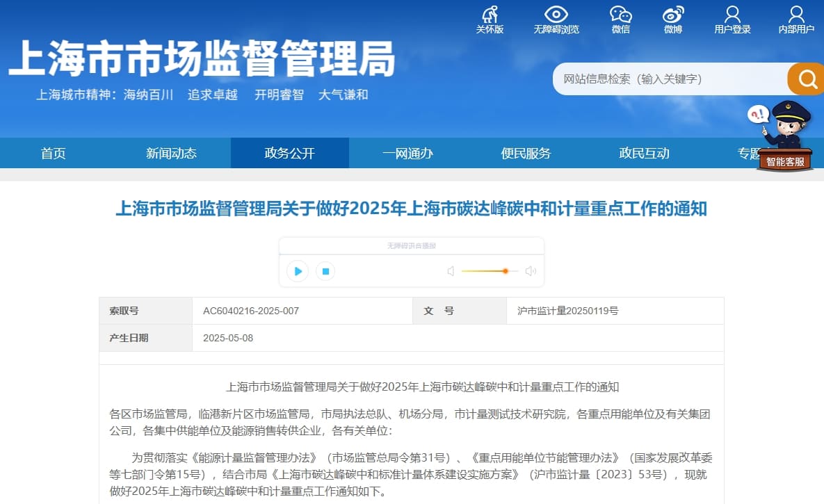Viewport: 824px width, 504px height.
Task: Stop the audio reading playback
Action: coord(325,271)
